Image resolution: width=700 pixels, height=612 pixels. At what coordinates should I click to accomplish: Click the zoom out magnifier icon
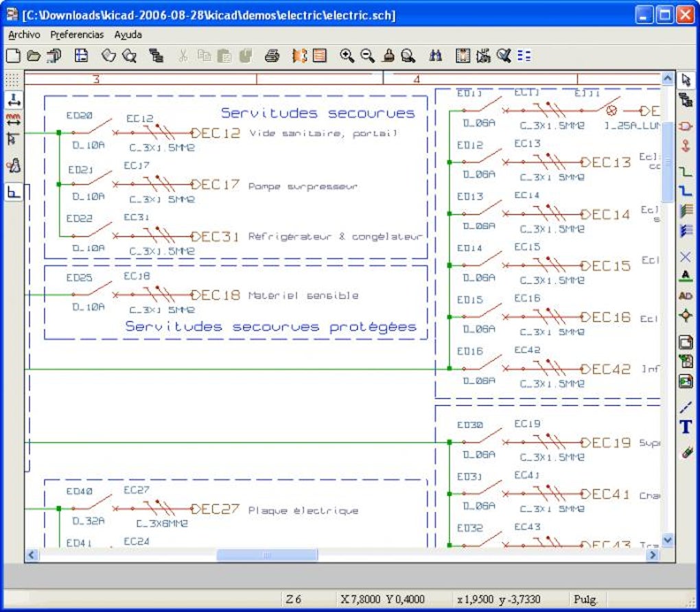click(x=367, y=56)
